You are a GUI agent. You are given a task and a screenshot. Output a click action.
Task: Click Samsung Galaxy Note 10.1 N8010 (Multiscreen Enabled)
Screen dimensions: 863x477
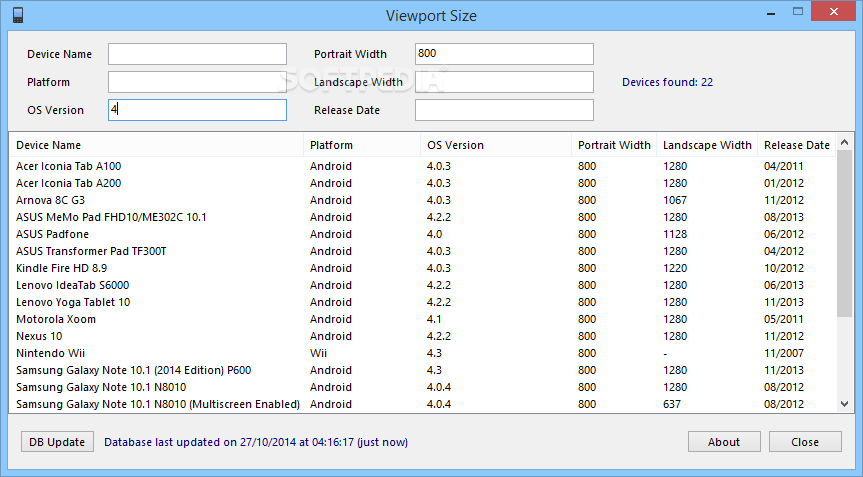click(423, 404)
